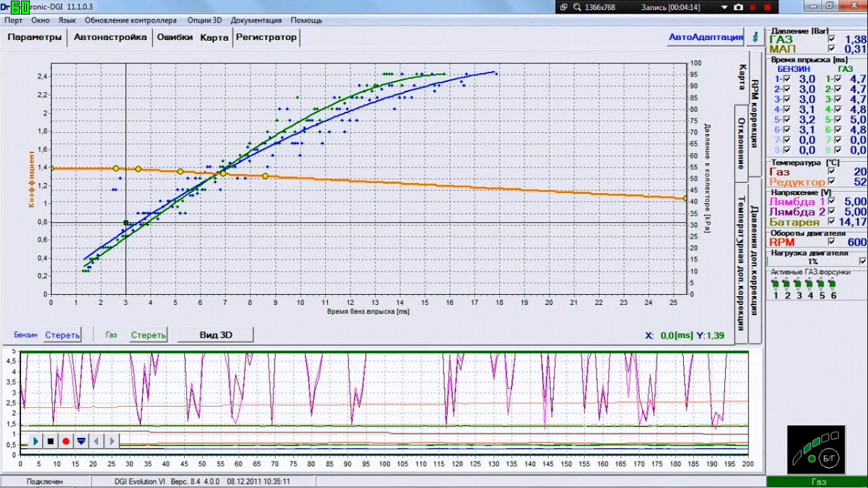Open the Окно menu
Image resolution: width=868 pixels, height=488 pixels.
click(x=40, y=20)
